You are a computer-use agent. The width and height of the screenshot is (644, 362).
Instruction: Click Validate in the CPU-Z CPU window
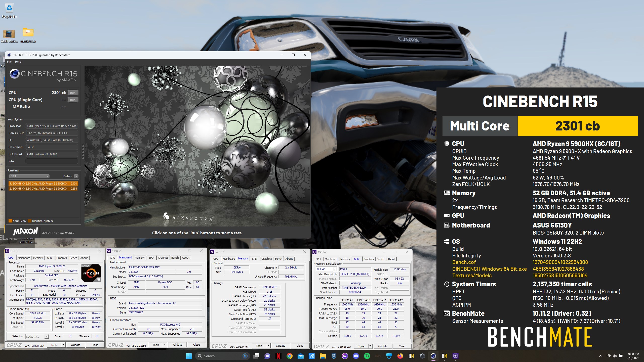click(75, 345)
